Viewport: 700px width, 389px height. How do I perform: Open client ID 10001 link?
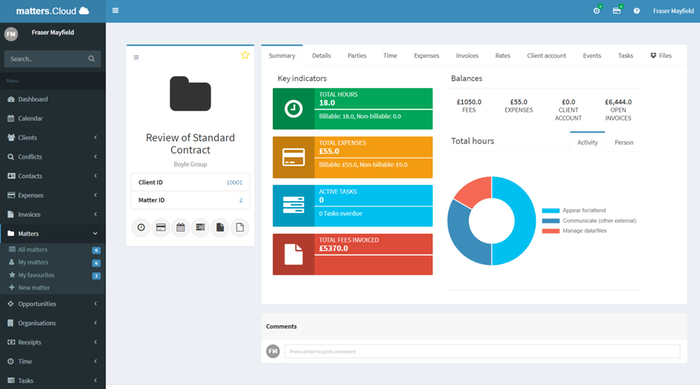pyautogui.click(x=234, y=182)
